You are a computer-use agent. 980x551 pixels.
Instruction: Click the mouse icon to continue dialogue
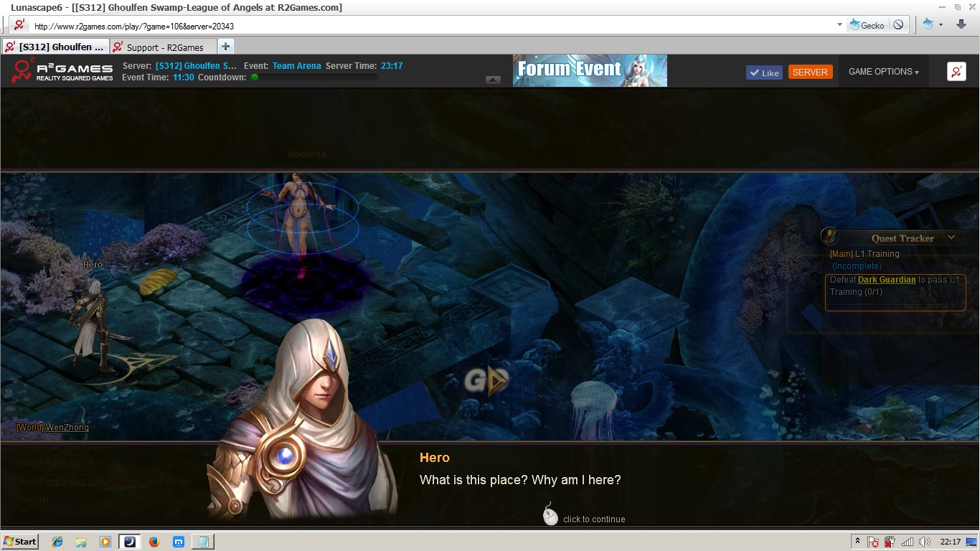[550, 514]
